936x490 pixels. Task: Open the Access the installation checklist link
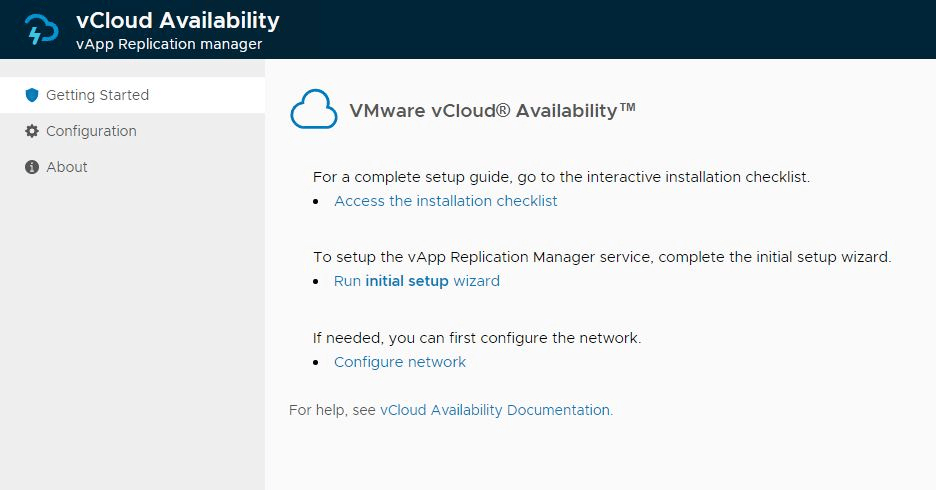[x=445, y=201]
